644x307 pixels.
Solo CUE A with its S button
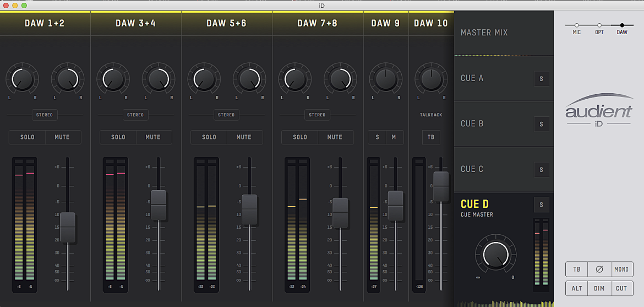pos(541,79)
